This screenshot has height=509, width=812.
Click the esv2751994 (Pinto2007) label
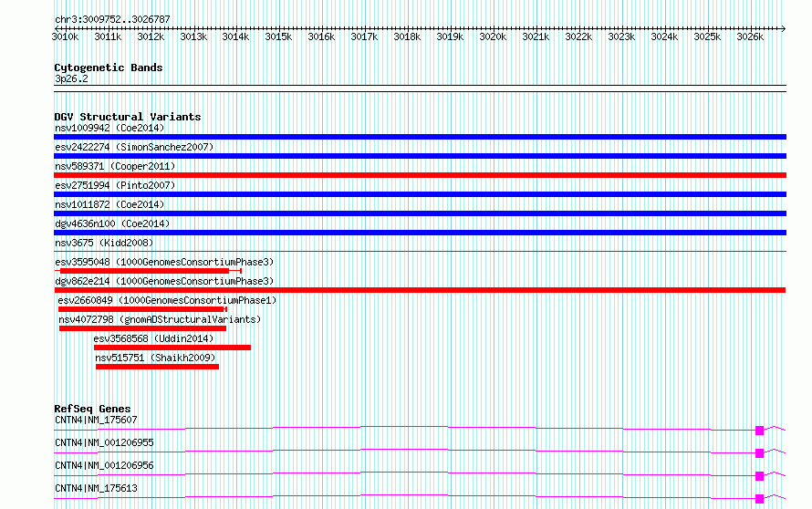pos(115,185)
